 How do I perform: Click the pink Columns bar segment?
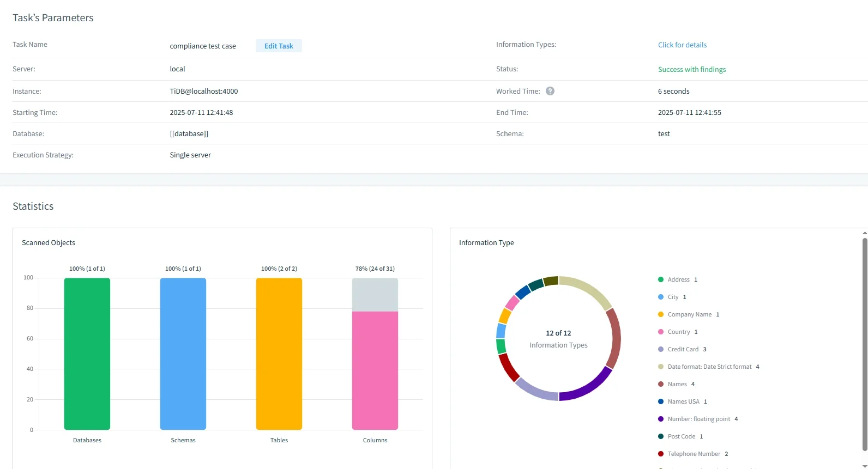pos(375,370)
